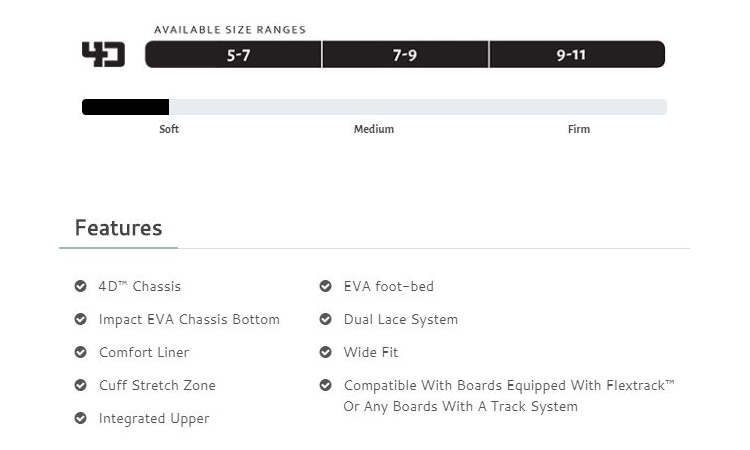The image size is (750, 450).
Task: Click checkmark next to Impact EVA Chassis Bottom
Action: tap(80, 320)
